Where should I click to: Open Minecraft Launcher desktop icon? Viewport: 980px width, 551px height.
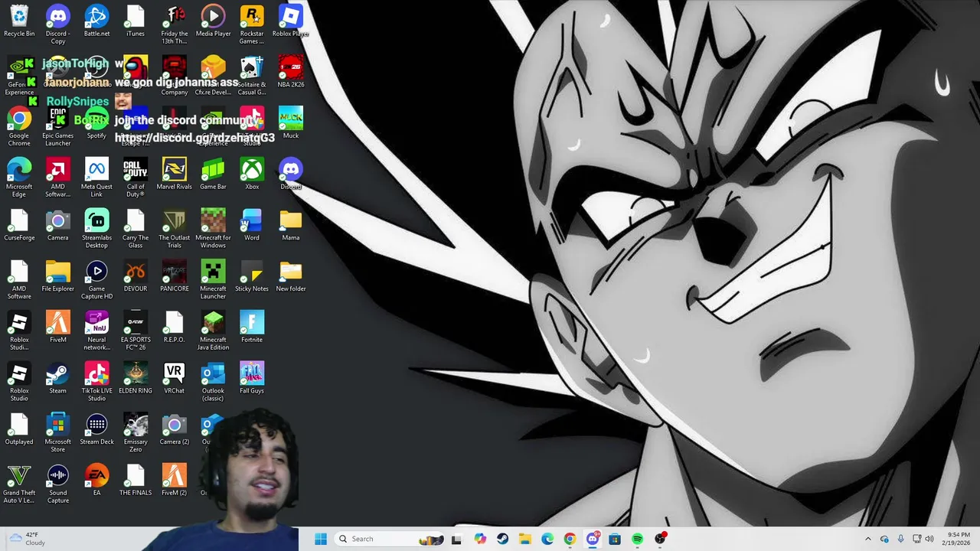pyautogui.click(x=213, y=280)
